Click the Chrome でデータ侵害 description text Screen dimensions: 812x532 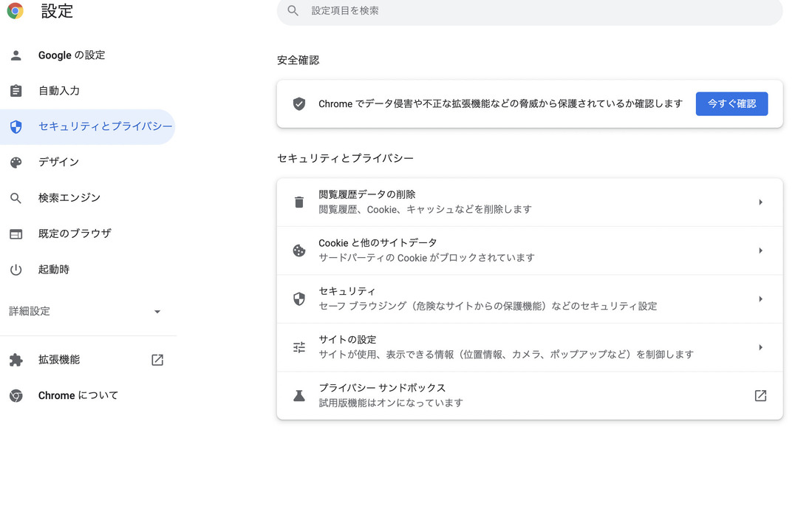(x=500, y=103)
